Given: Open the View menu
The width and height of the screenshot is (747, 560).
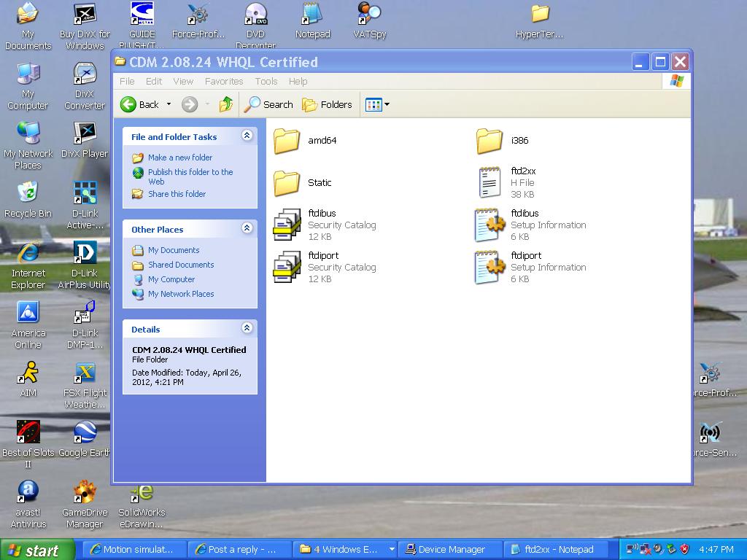Looking at the screenshot, I should (x=183, y=82).
